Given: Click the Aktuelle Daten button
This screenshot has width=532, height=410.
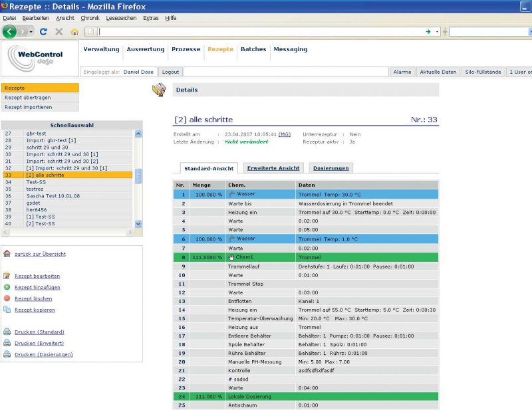Looking at the screenshot, I should point(438,72).
